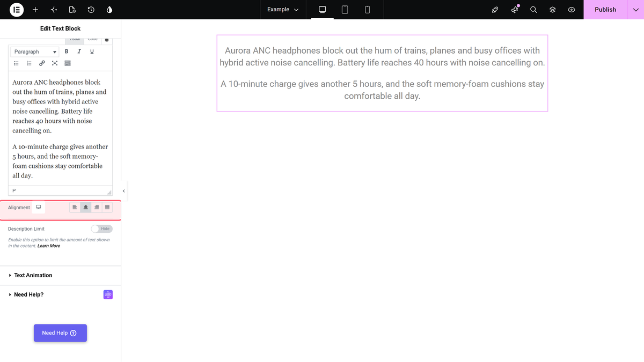Viewport: 644px width, 362px height.
Task: Align text center
Action: [85, 208]
